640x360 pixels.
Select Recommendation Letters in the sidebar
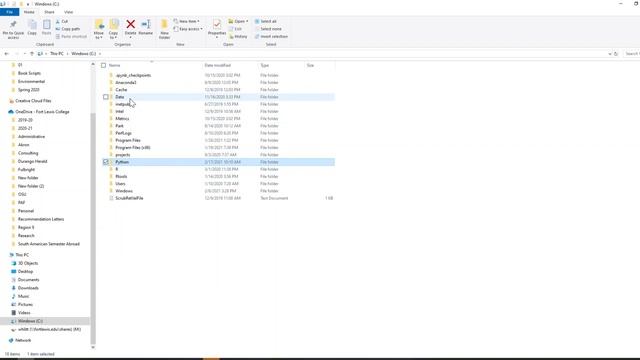click(41, 219)
